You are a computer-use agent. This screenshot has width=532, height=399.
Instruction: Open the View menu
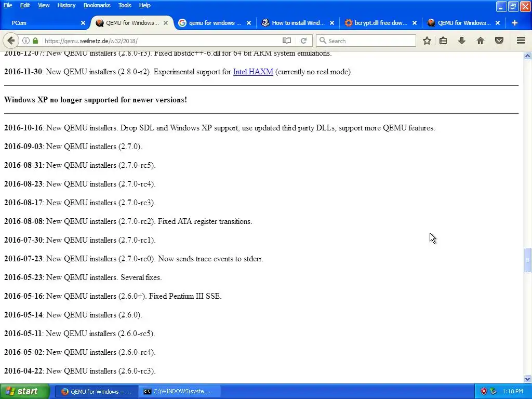coord(44,5)
